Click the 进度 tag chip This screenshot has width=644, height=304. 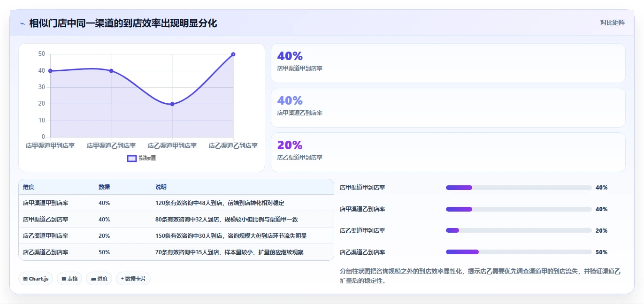pos(99,279)
